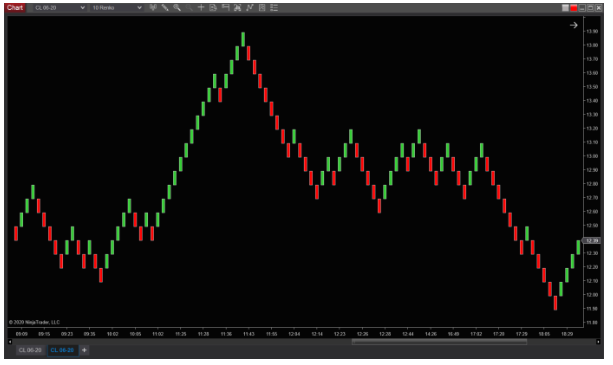Click the horizontal scrollbar left arrow
Viewport: 613px width, 365px height.
tap(10, 342)
